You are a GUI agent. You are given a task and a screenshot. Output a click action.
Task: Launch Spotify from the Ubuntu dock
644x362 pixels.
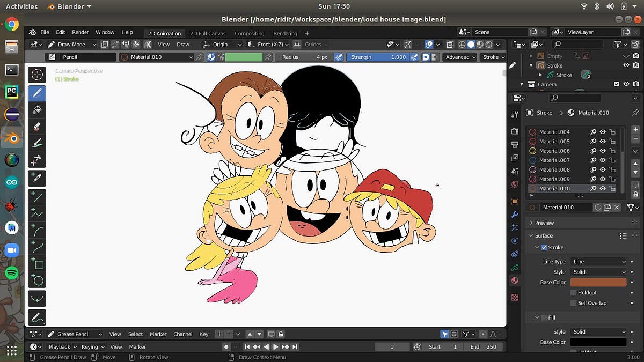(x=12, y=273)
